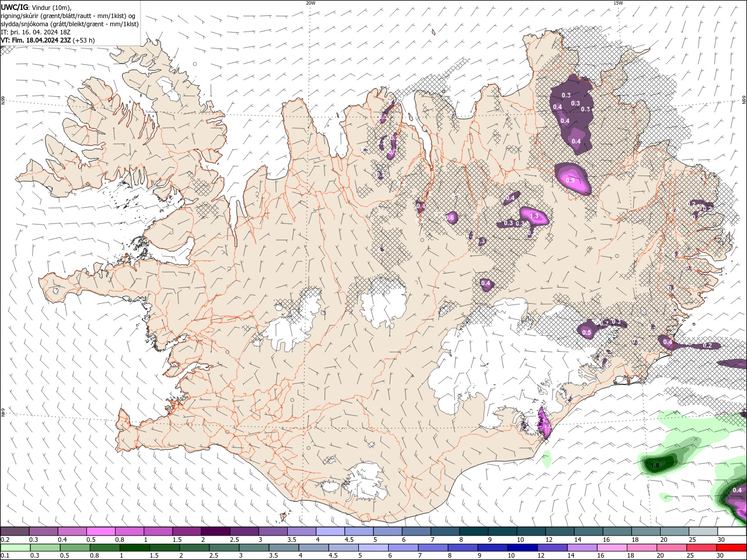Click the 0.1 label in the lower rain legend row
The width and height of the screenshot is (747, 560).
click(x=5, y=555)
